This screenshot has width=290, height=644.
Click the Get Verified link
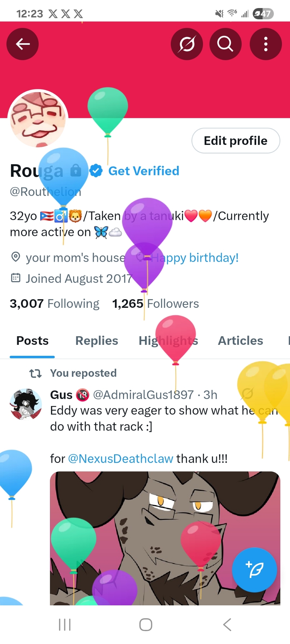click(x=144, y=171)
